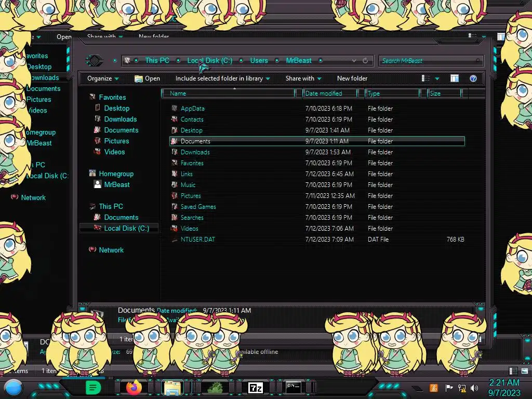532x399 pixels.
Task: Select the Desktop folder icon in file list
Action: pyautogui.click(x=175, y=130)
